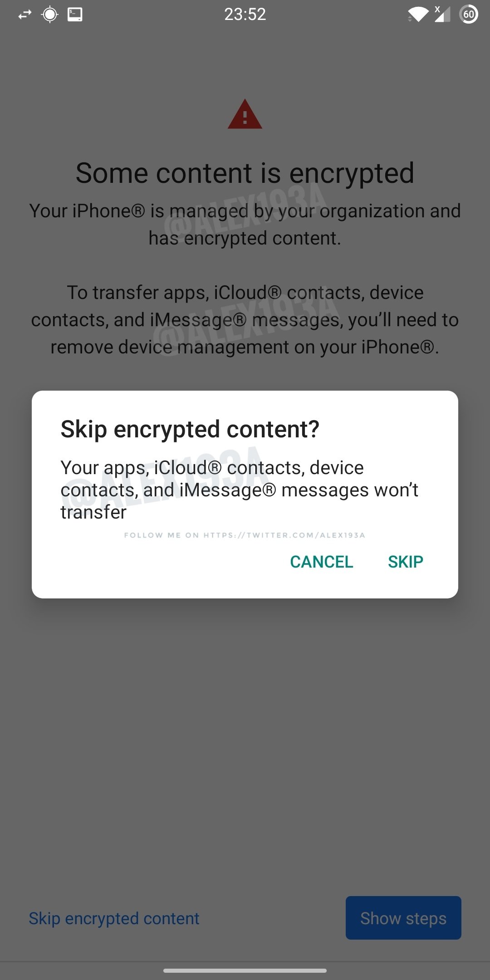Tap the Twitter follow link watermark
Screen dimensions: 490x980
click(x=245, y=535)
